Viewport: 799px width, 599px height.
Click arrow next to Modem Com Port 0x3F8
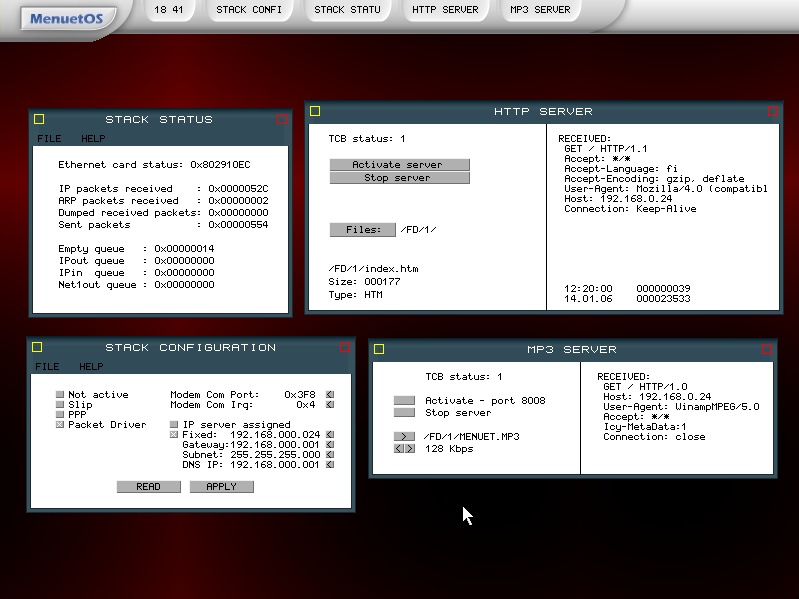[330, 395]
